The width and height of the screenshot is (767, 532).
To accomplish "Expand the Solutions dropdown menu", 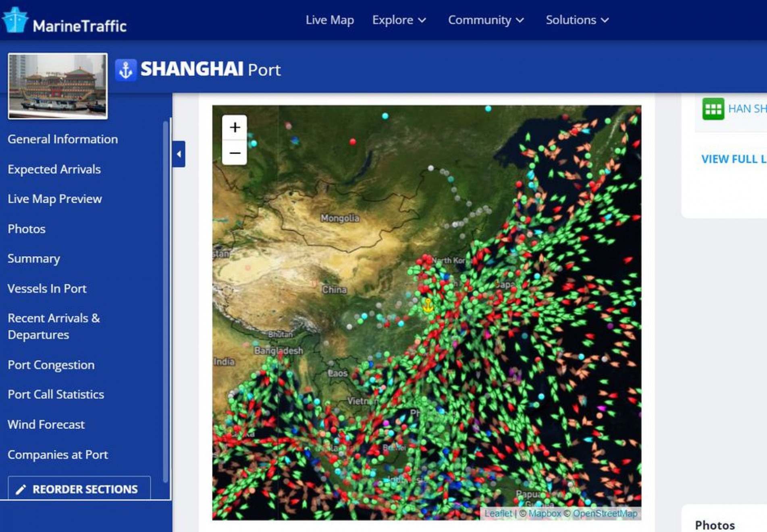I will (577, 20).
